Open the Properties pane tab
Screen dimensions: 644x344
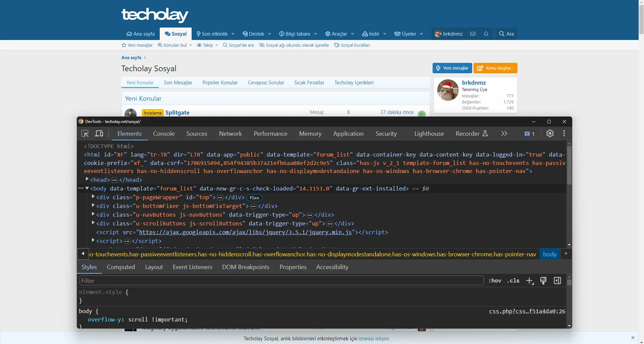(293, 267)
